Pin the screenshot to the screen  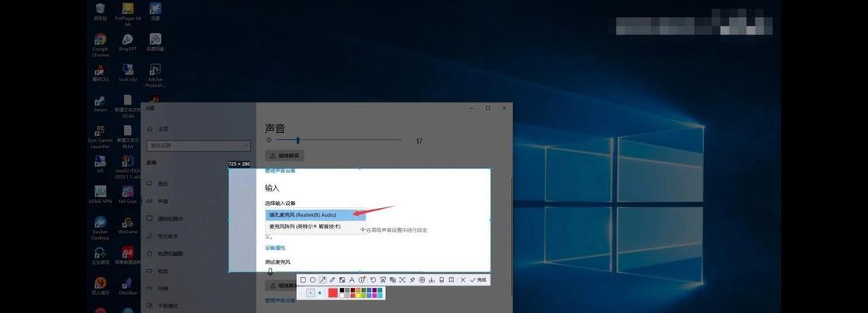pyautogui.click(x=413, y=280)
